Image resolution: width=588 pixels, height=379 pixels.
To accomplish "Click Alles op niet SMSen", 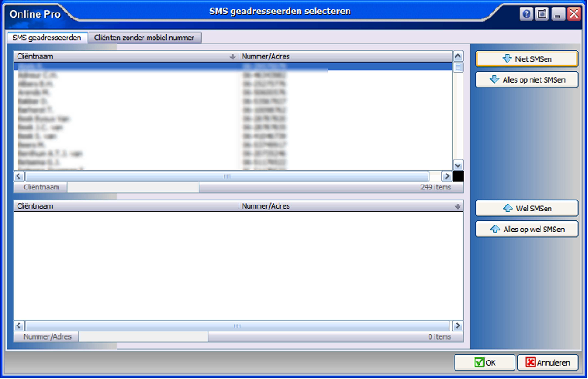I will pos(527,80).
